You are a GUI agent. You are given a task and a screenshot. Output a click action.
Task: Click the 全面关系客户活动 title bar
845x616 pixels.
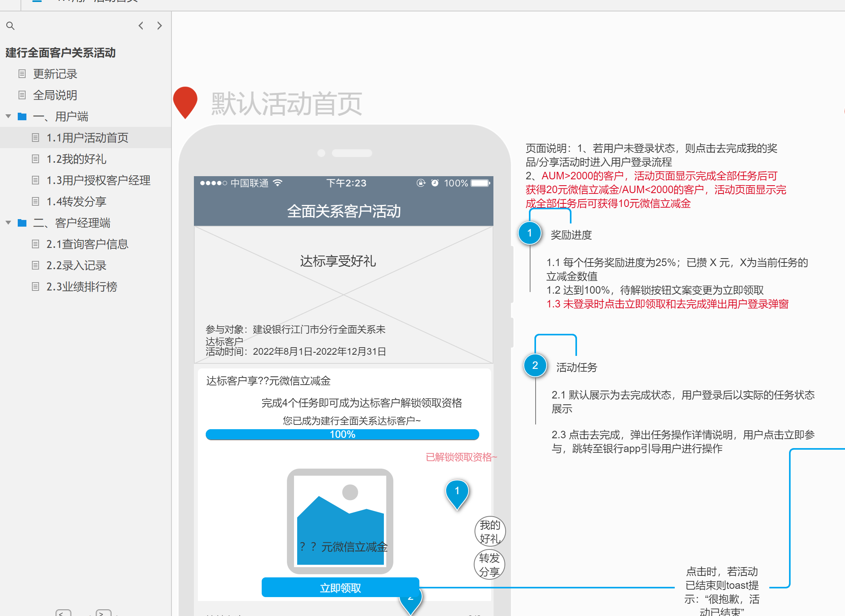343,211
